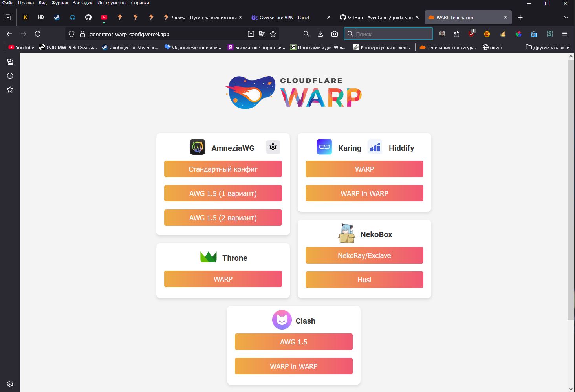Click the Hiddify logo icon
The width and height of the screenshot is (575, 392).
tap(375, 147)
